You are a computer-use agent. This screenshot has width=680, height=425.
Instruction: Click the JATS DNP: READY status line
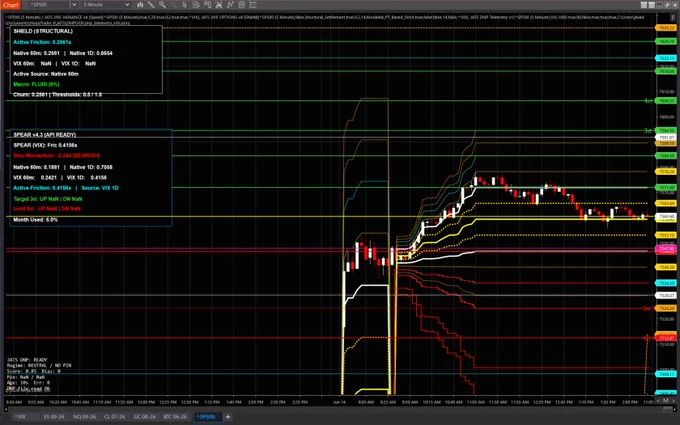27,360
